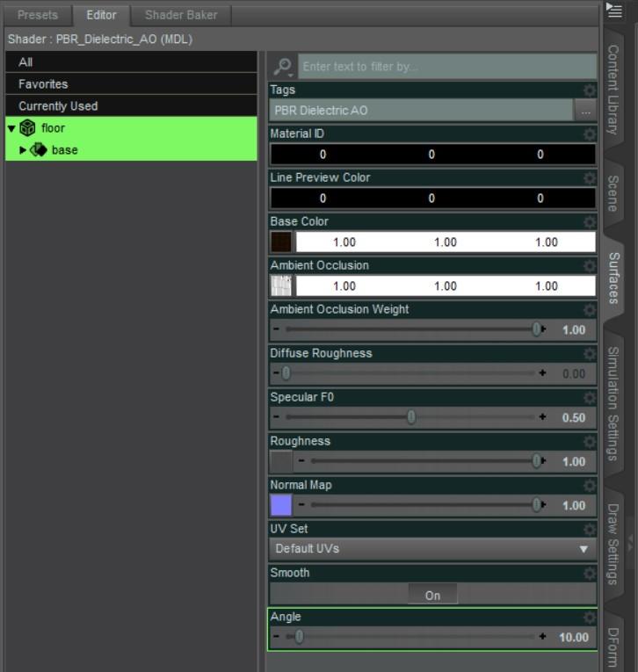Click the Specular F0 slider handle
The image size is (638, 672).
(411, 417)
